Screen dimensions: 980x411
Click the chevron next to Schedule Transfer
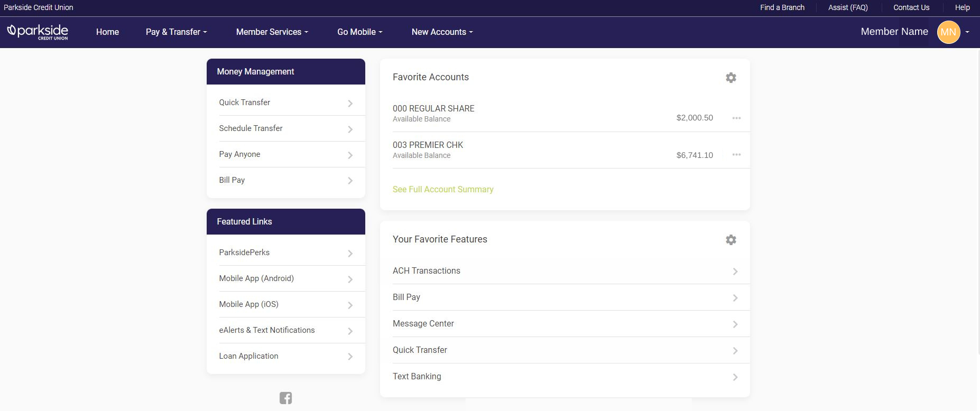tap(350, 129)
